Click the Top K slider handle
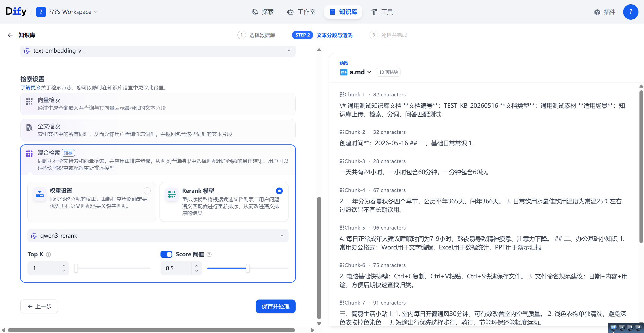 point(76,268)
